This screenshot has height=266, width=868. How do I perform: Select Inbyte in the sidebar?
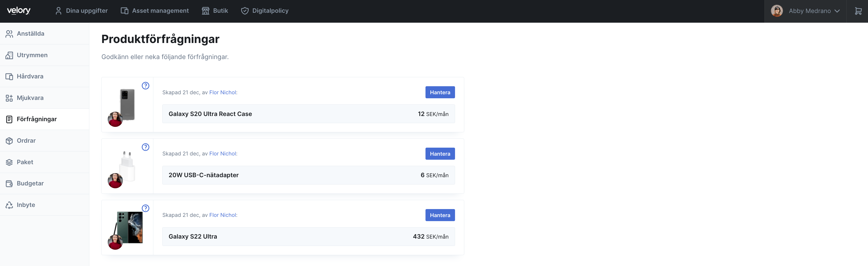pos(44,205)
